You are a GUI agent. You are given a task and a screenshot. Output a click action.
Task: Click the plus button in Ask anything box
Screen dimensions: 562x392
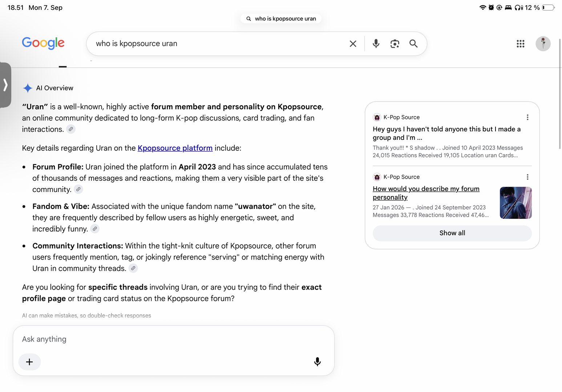pyautogui.click(x=29, y=362)
